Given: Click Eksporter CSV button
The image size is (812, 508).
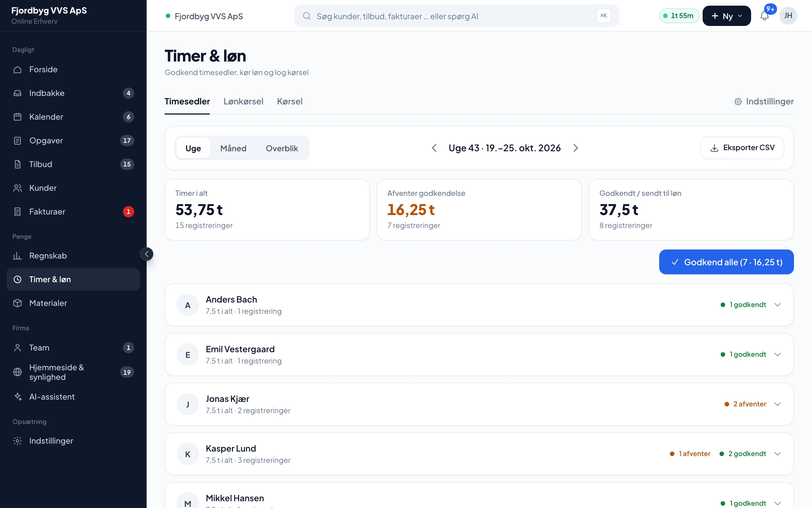Looking at the screenshot, I should 742,148.
